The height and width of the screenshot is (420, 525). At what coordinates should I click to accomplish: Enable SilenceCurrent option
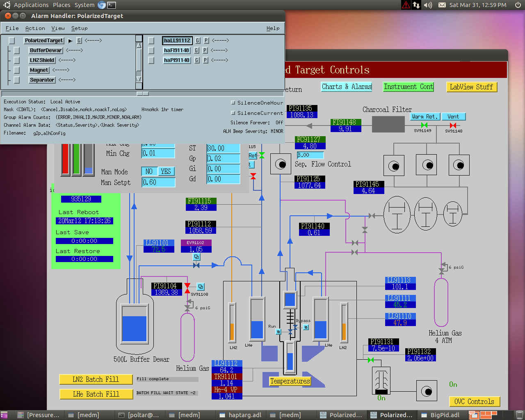coord(233,113)
